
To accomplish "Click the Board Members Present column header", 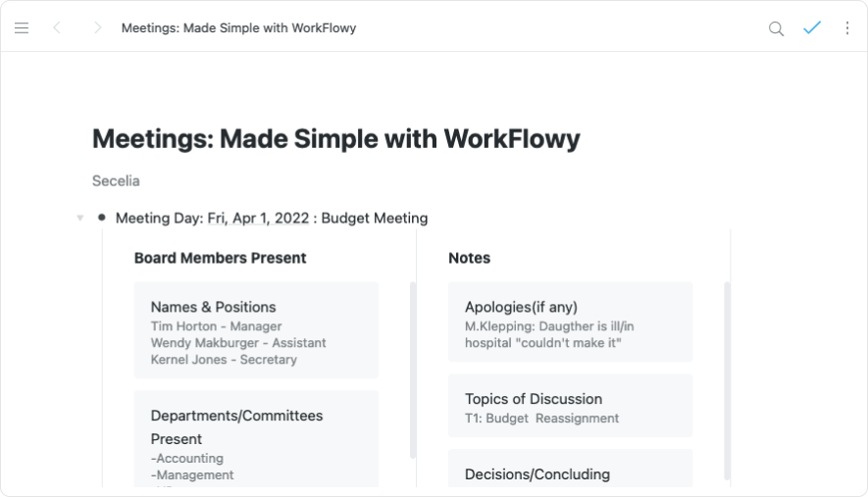I will [x=221, y=258].
